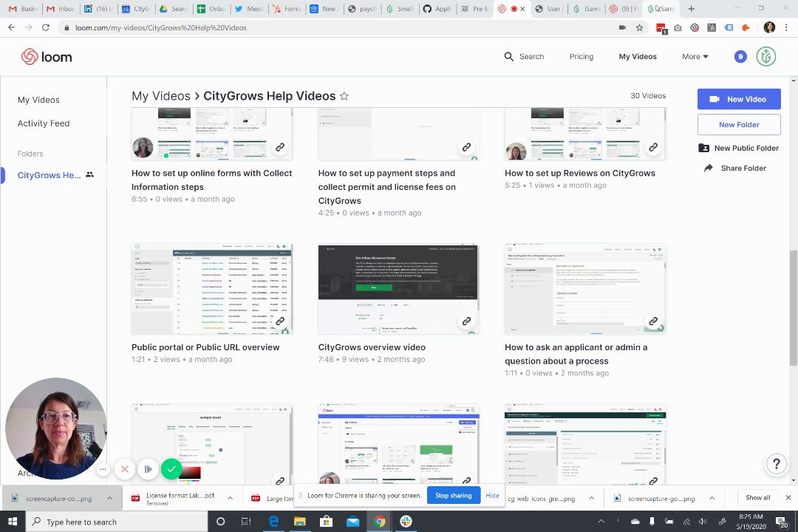Click Show all downloads

coord(757,497)
